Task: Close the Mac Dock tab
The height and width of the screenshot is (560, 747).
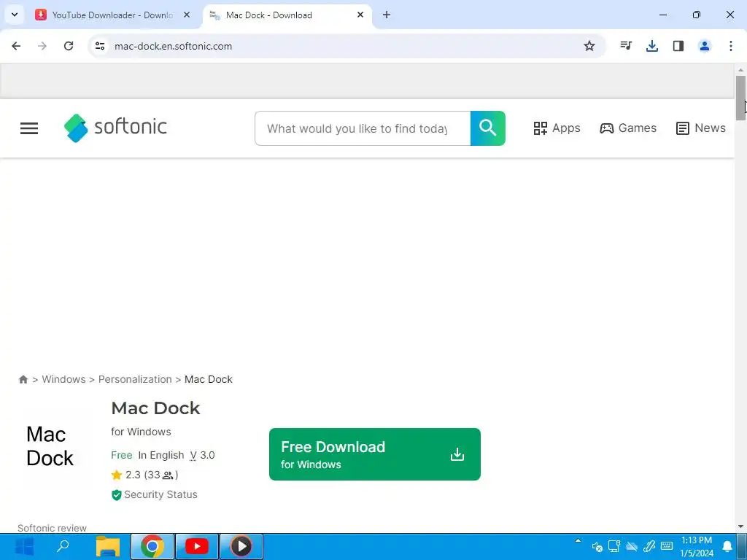Action: pos(360,15)
